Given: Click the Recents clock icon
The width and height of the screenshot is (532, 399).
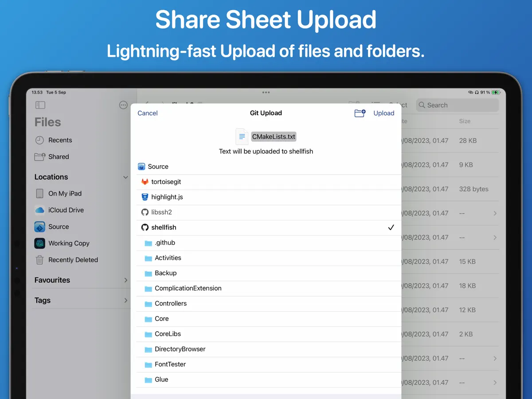Looking at the screenshot, I should tap(40, 140).
